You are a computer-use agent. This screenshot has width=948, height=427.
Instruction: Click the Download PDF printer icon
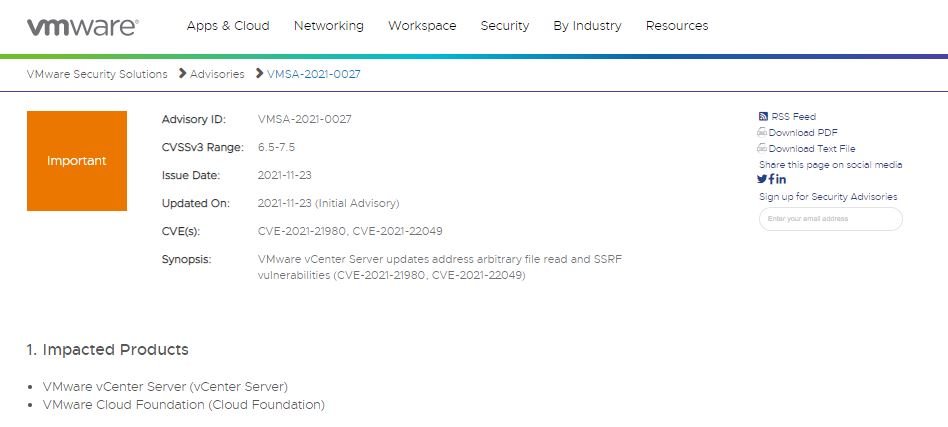coord(762,132)
